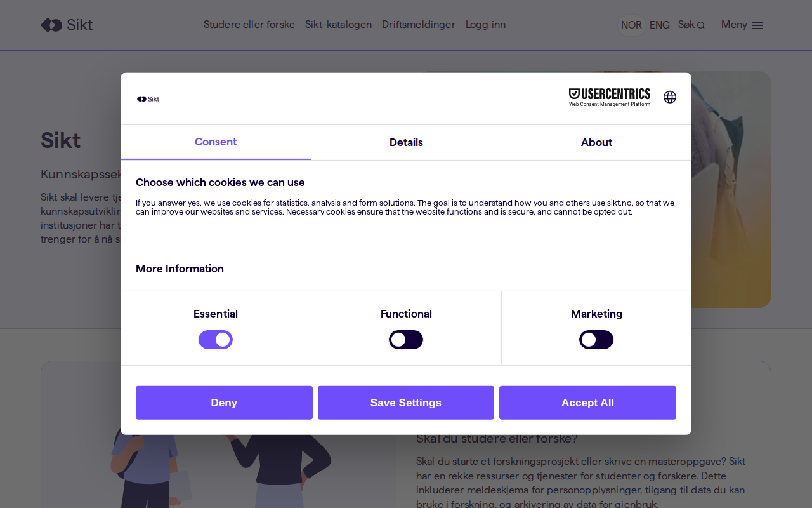The image size is (812, 508).
Task: Open the language globe icon
Action: coord(669,97)
